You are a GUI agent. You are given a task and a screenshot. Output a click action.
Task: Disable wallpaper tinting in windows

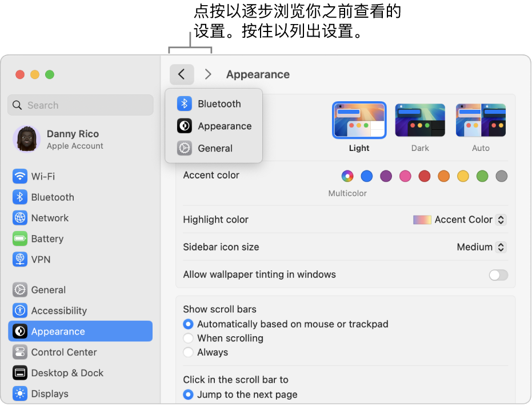(x=498, y=274)
